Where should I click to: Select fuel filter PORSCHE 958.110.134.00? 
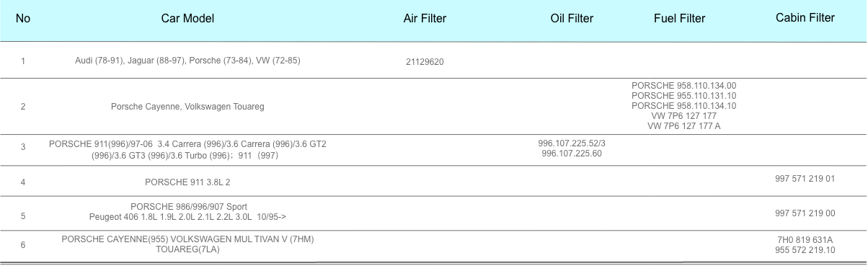click(x=684, y=86)
